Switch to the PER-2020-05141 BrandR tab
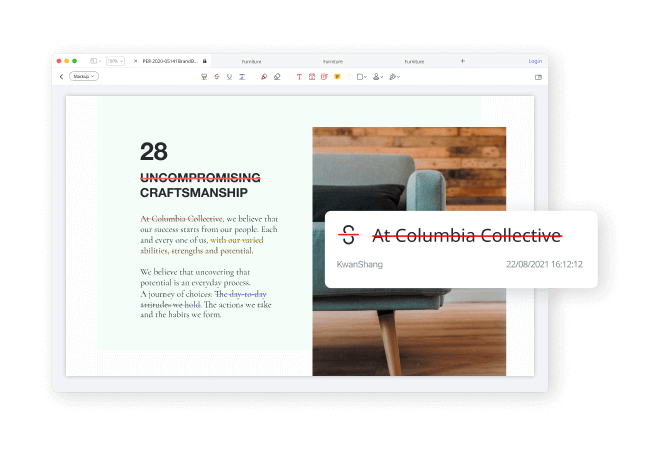Image resolution: width=645 pixels, height=450 pixels. coord(170,61)
